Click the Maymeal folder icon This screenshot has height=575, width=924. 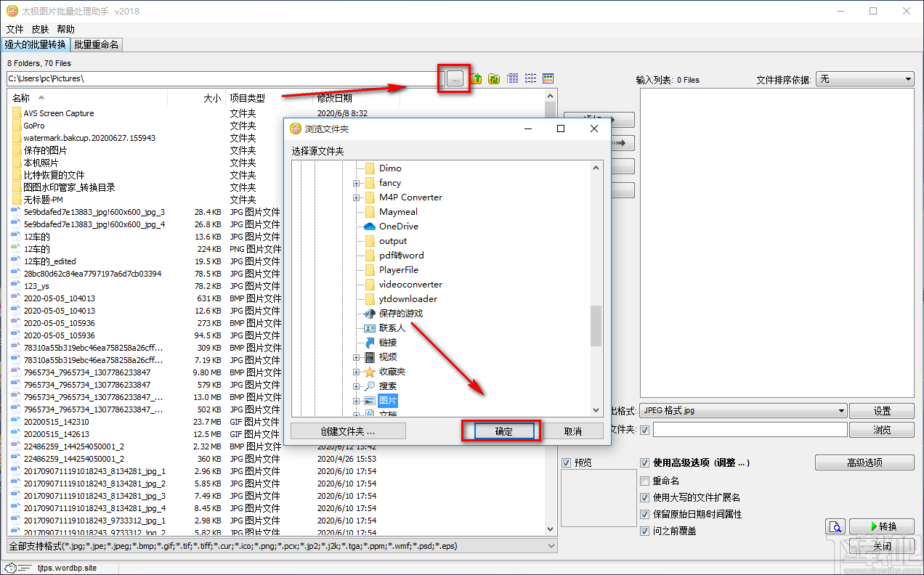pos(370,212)
